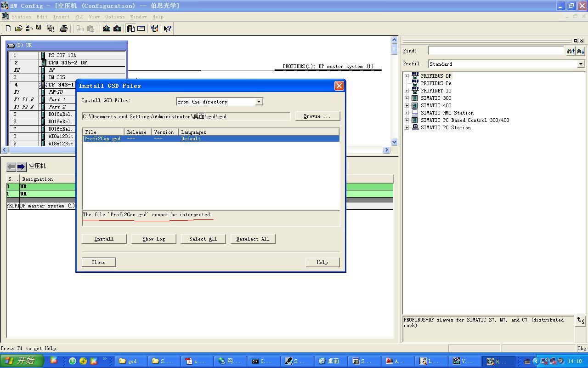588x368 pixels.
Task: Open the 'from the directory' dropdown
Action: pos(259,102)
